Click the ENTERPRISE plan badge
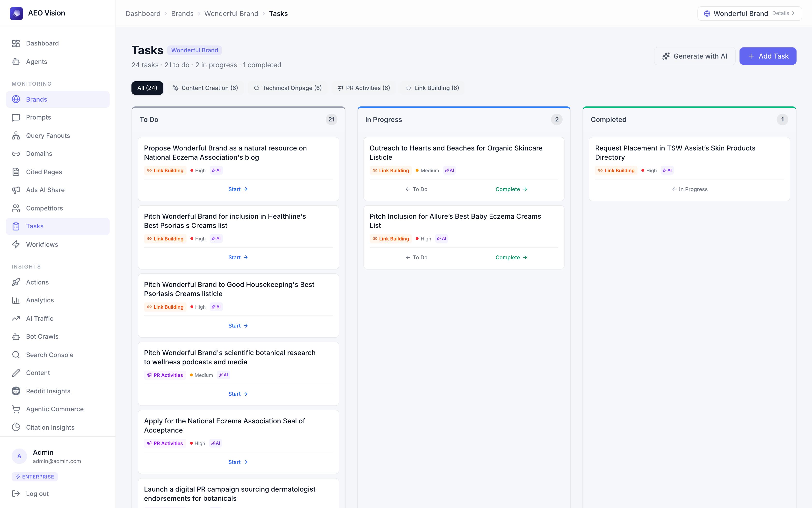This screenshot has height=508, width=812. click(x=35, y=477)
